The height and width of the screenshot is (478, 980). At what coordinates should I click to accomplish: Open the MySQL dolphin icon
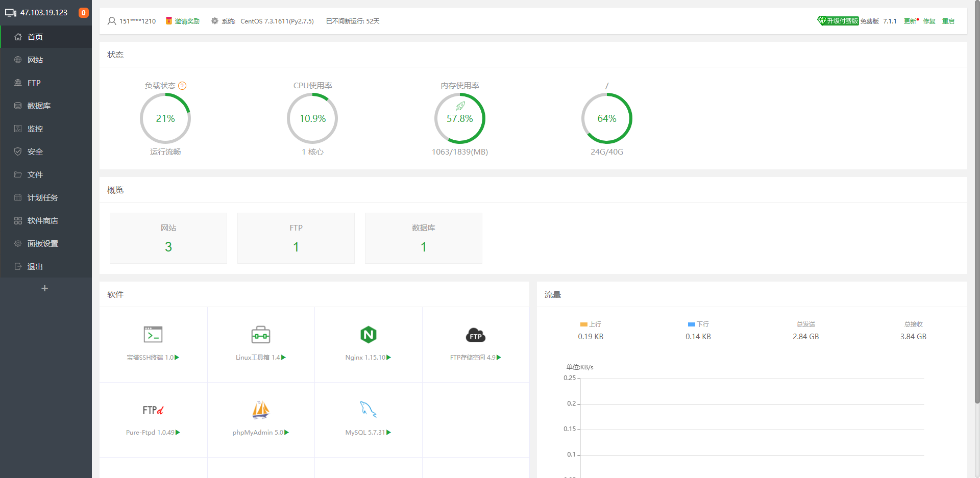coord(368,409)
